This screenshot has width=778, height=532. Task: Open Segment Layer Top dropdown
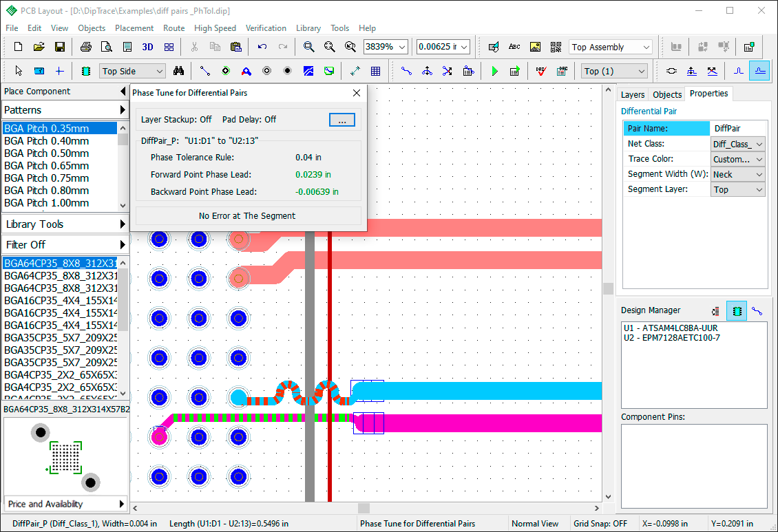(x=738, y=189)
